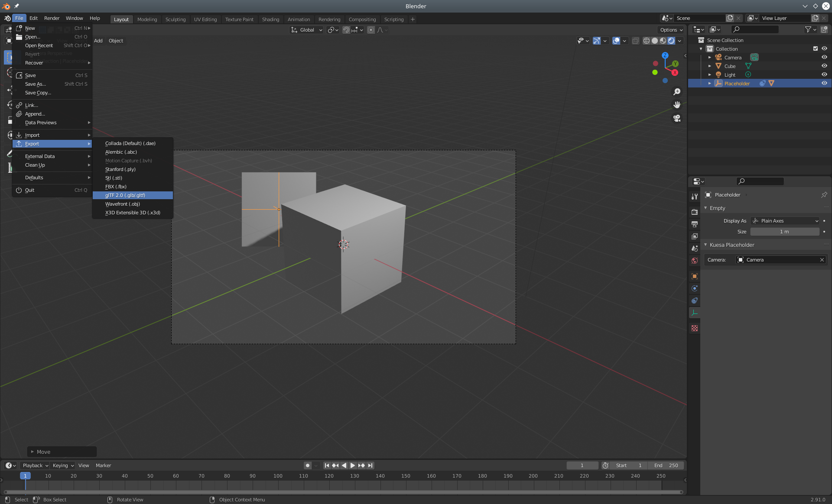The height and width of the screenshot is (504, 832).
Task: Choose Wavefront (.obj) export
Action: pyautogui.click(x=133, y=204)
